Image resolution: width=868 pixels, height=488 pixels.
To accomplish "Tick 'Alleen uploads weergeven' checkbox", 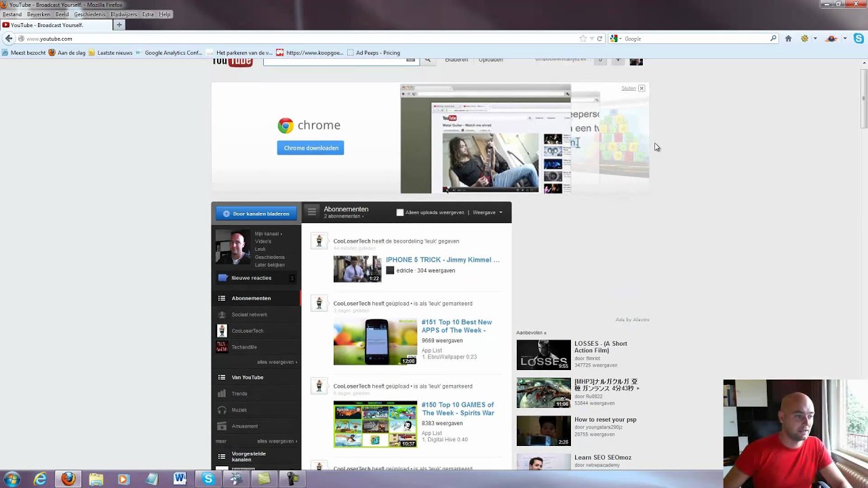I will (400, 213).
